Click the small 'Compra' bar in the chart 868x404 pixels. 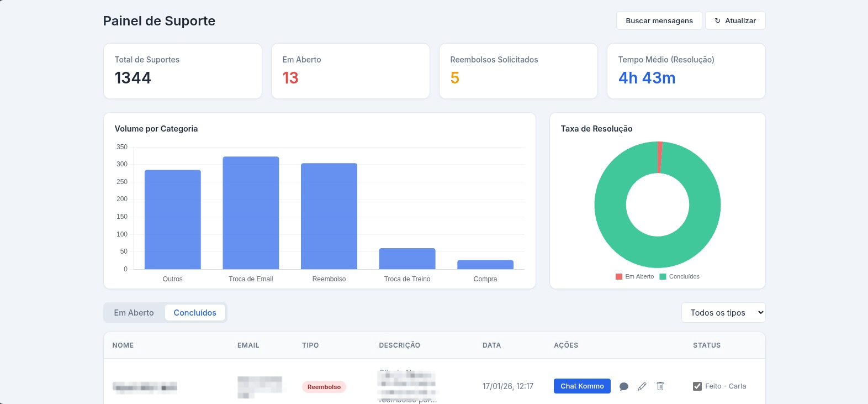tap(485, 265)
